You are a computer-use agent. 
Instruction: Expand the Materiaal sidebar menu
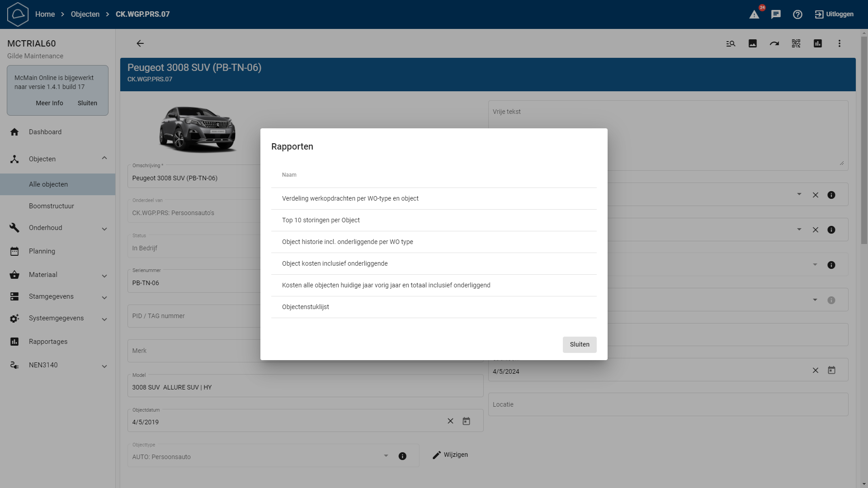coord(104,276)
